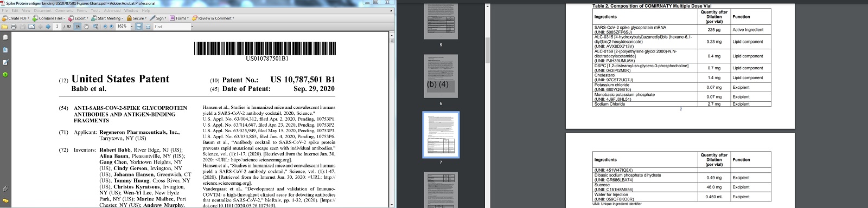
Task: Open the Document menu
Action: point(42,10)
